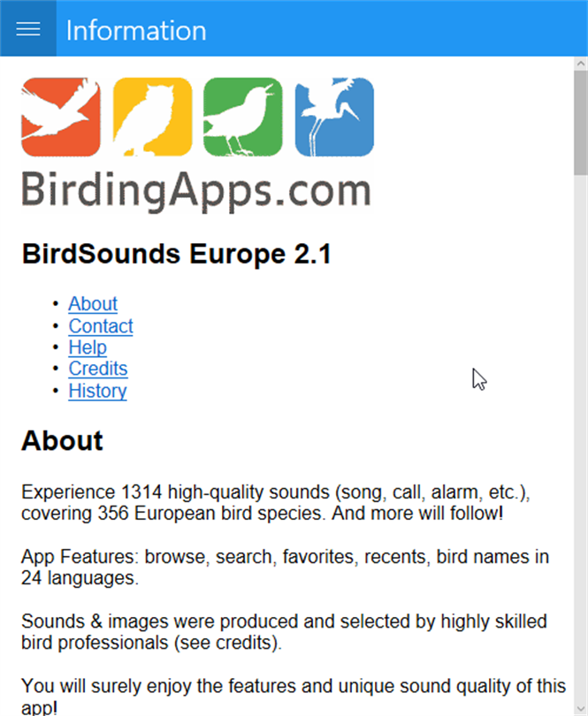Click the yellow owl icon
Image resolution: width=588 pixels, height=716 pixels.
152,117
